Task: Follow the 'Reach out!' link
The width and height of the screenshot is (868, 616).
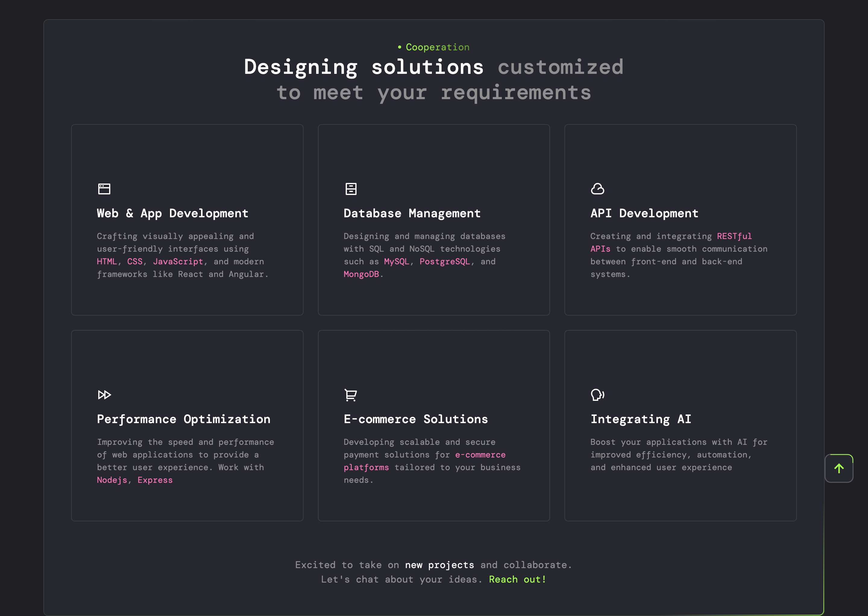Action: point(517,579)
